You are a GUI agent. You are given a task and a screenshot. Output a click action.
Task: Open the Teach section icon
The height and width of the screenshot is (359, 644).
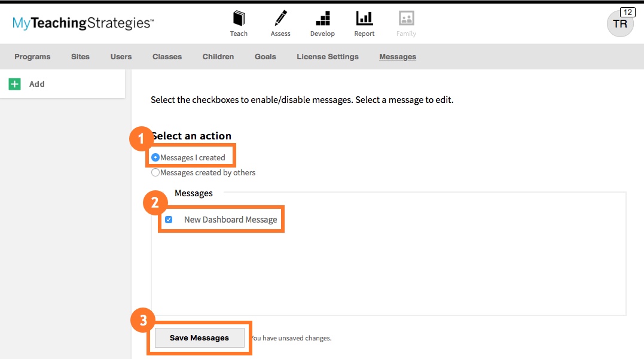239,19
